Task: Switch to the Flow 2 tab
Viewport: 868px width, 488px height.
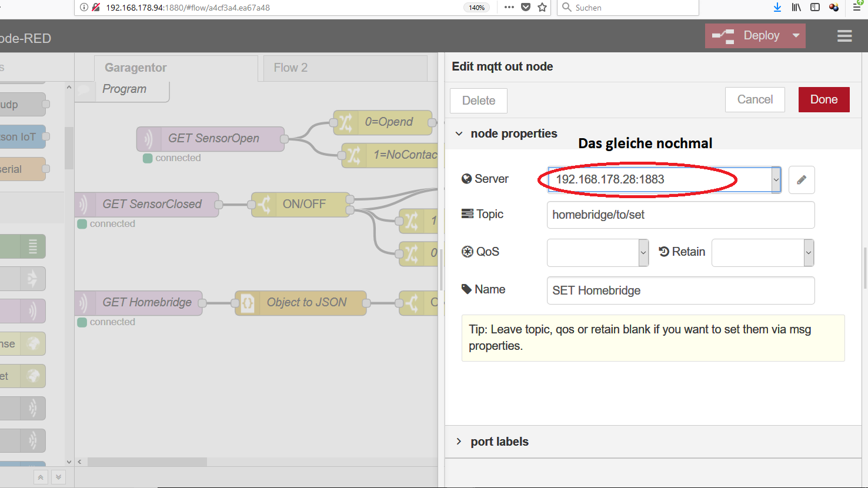Action: [291, 68]
